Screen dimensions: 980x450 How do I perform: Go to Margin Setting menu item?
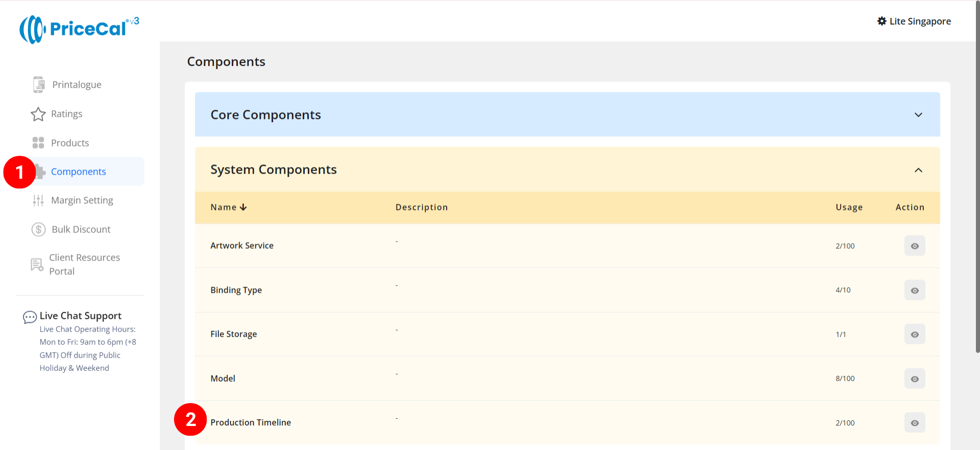(x=82, y=200)
